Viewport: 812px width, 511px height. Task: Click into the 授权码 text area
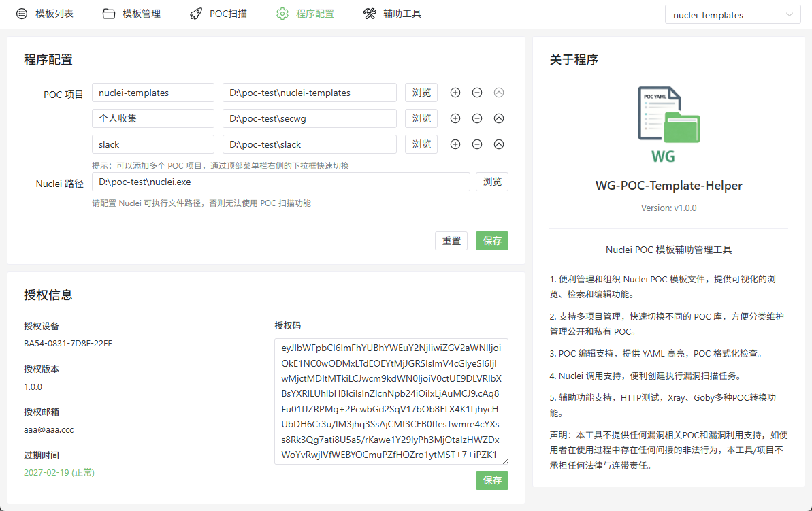click(x=391, y=401)
